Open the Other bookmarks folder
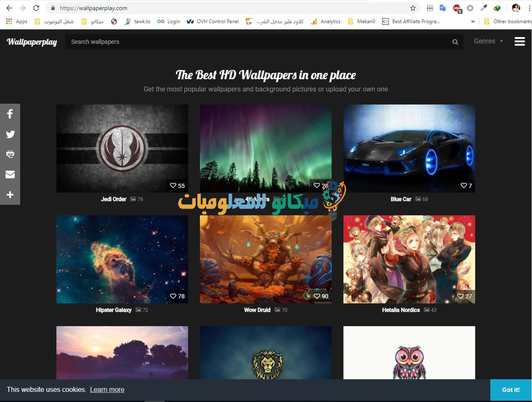Viewport: 532px width, 402px height. click(x=508, y=21)
